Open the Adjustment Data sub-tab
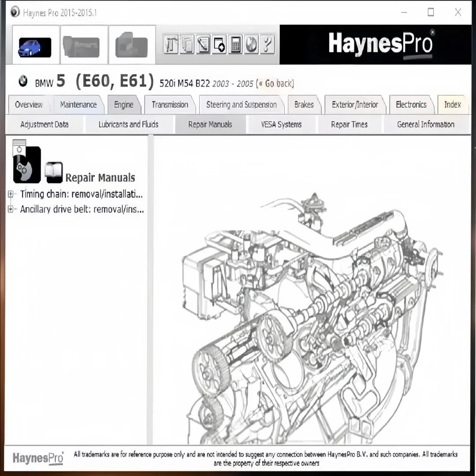Image resolution: width=476 pixels, height=476 pixels. (45, 124)
